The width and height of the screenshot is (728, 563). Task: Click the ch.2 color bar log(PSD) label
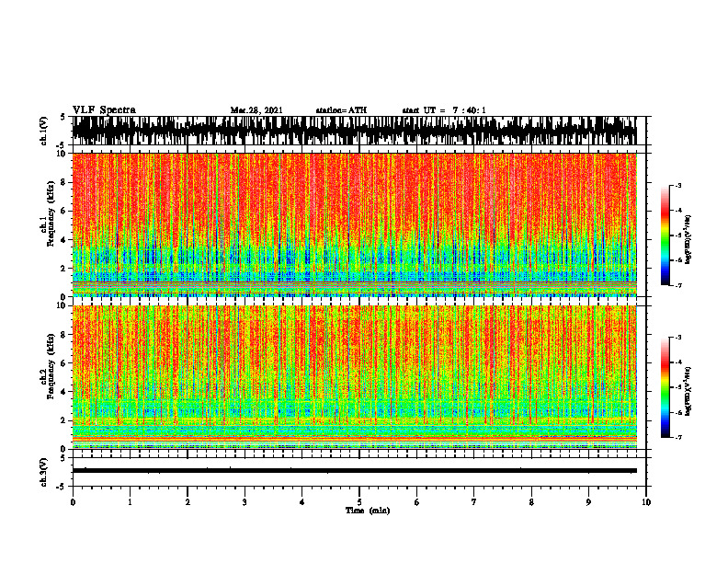coord(688,392)
